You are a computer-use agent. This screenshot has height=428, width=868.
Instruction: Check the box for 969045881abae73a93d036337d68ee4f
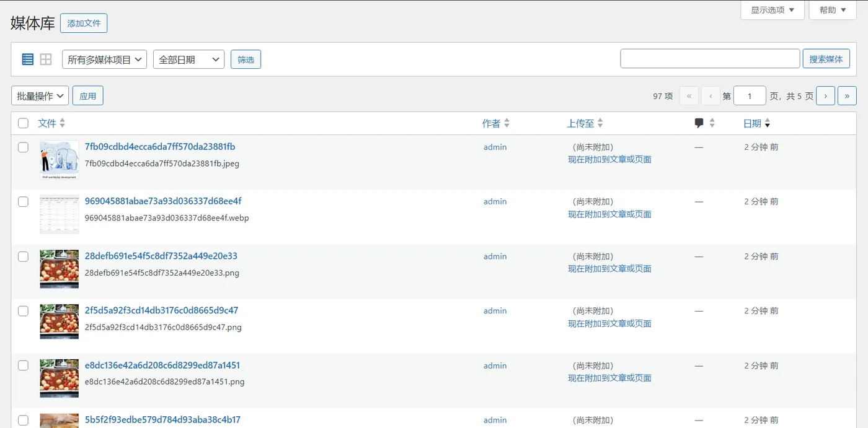tap(23, 202)
